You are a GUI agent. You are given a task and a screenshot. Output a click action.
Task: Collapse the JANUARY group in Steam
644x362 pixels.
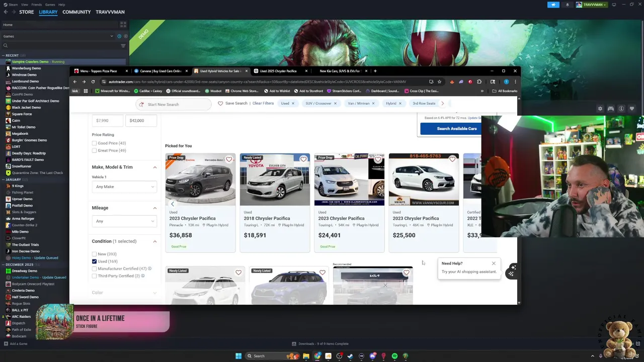[x=4, y=179]
